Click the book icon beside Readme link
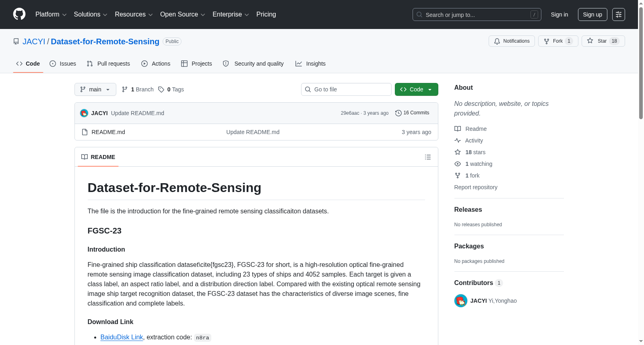 coord(458,129)
